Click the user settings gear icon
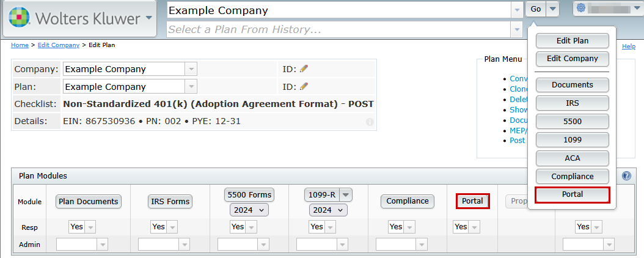 [581, 9]
